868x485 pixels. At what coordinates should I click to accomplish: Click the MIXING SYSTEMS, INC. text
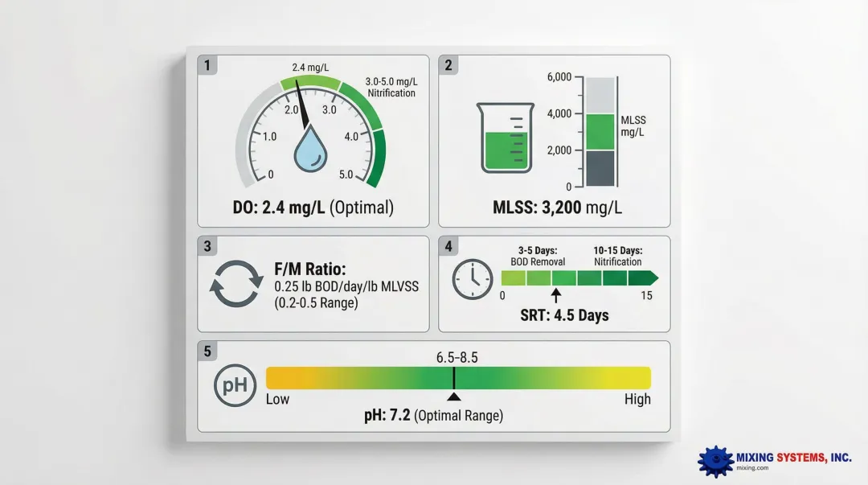click(793, 457)
